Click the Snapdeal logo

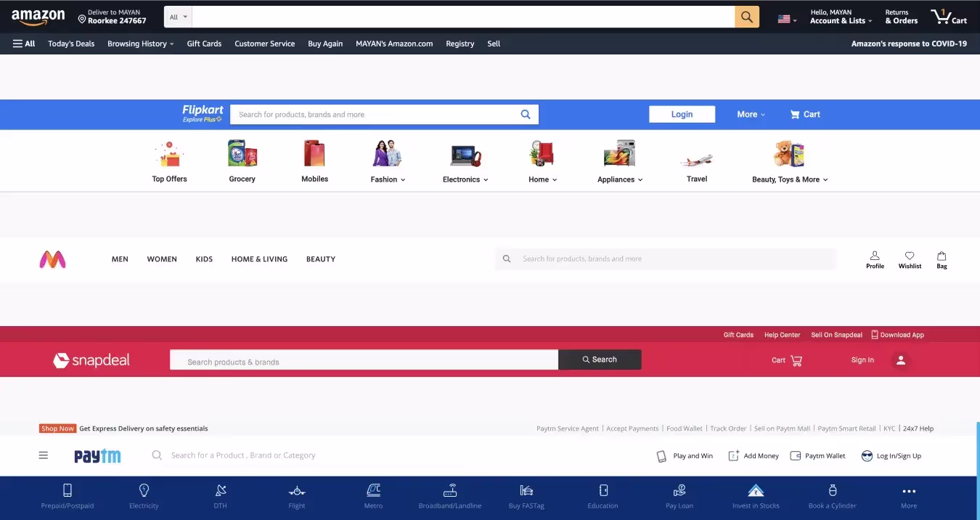[x=91, y=360]
